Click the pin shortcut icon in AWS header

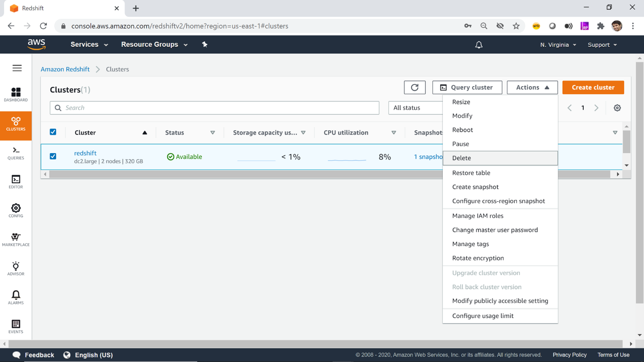pos(205,45)
